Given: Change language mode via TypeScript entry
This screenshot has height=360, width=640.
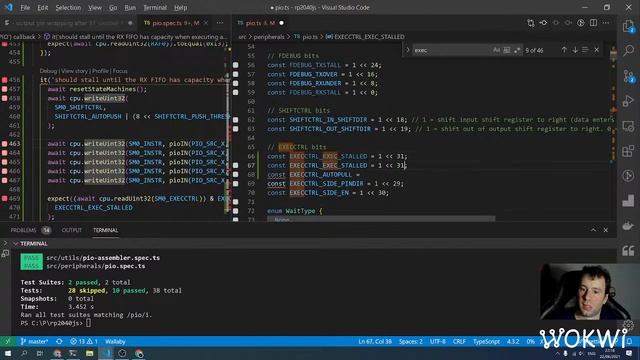Looking at the screenshot, I should click(x=486, y=342).
